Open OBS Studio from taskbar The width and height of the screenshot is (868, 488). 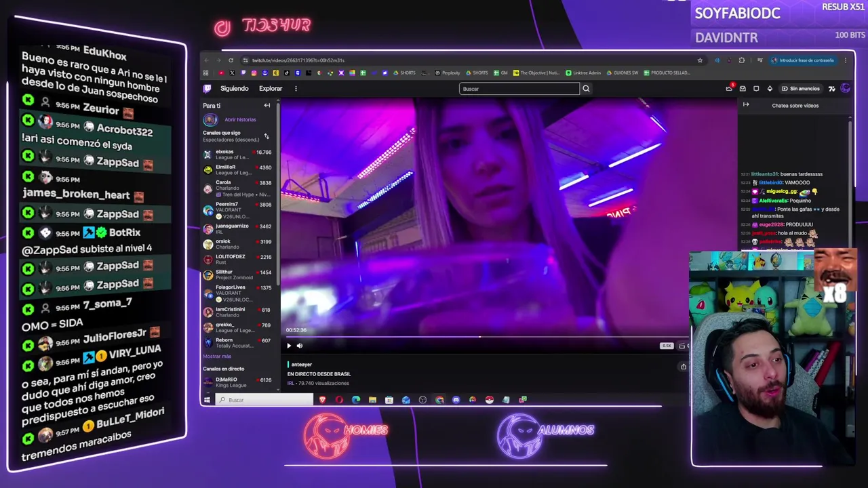pos(422,400)
